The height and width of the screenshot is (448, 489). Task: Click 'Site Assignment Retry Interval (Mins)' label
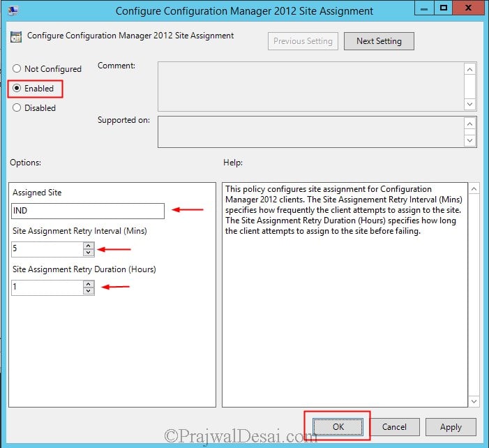pyautogui.click(x=80, y=231)
